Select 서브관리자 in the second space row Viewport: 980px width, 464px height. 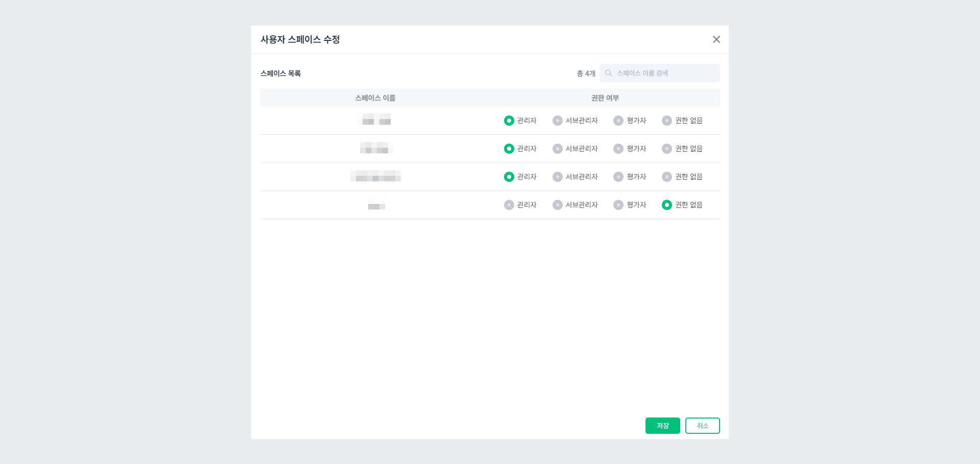[x=557, y=149]
